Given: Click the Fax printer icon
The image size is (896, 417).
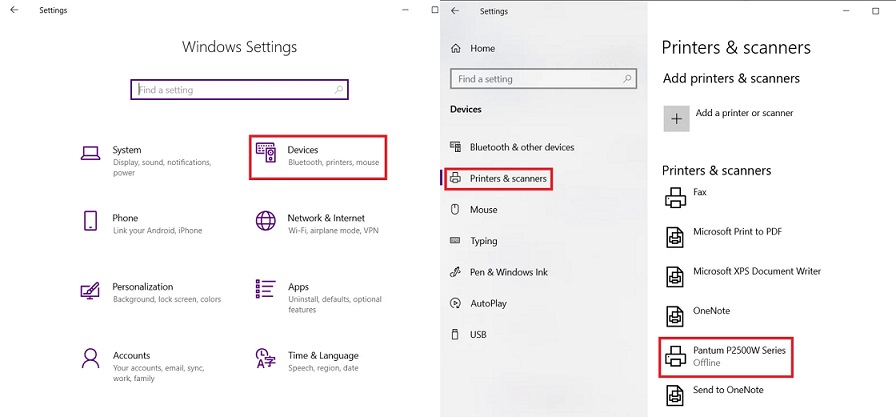Looking at the screenshot, I should (x=675, y=198).
